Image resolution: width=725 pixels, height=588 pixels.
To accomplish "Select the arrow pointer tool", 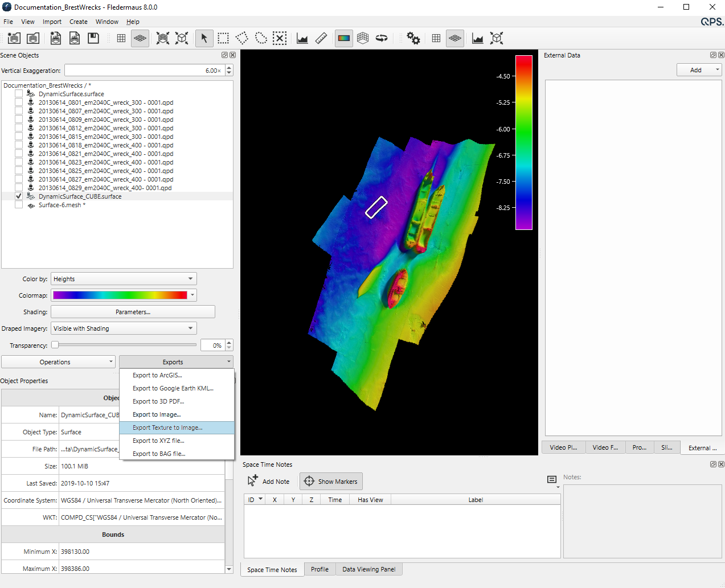I will coord(204,38).
